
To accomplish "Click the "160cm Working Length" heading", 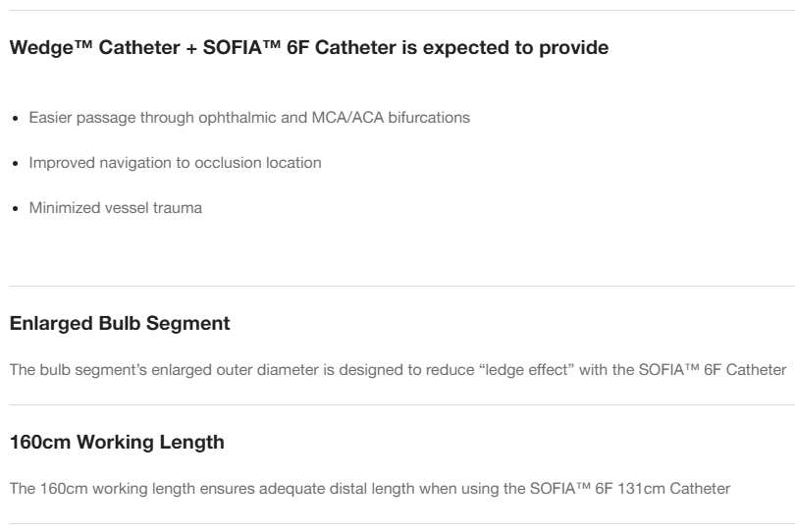I will click(x=114, y=443).
